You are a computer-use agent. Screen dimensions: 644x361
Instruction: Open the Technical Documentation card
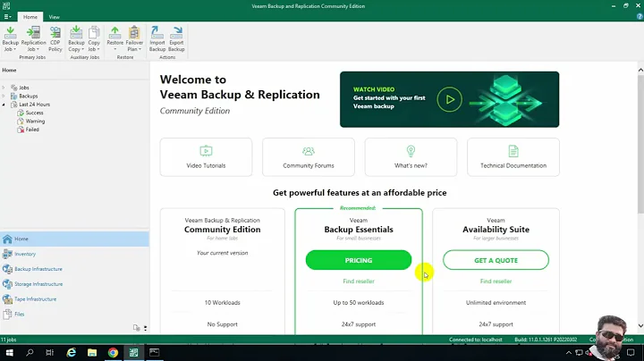(513, 157)
